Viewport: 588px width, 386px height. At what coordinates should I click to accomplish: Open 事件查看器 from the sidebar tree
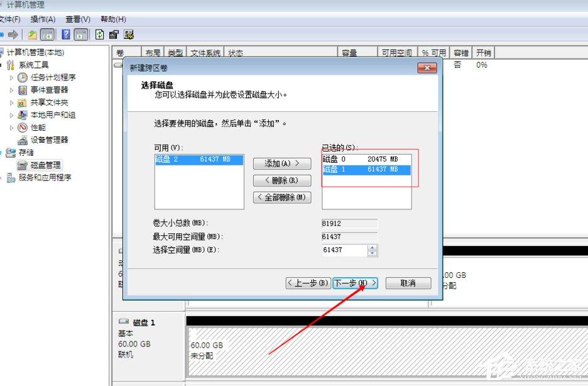pyautogui.click(x=23, y=90)
